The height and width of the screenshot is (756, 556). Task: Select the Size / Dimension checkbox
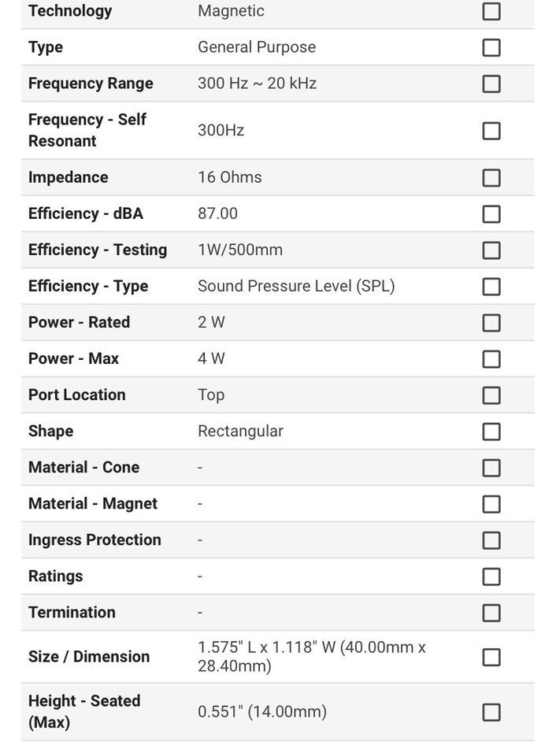pos(491,657)
